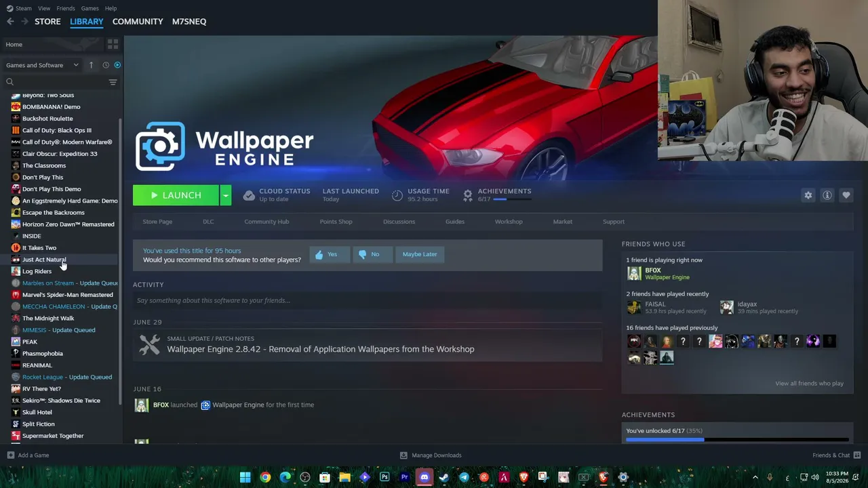Click the activity comment input field
The width and height of the screenshot is (868, 488).
point(368,300)
